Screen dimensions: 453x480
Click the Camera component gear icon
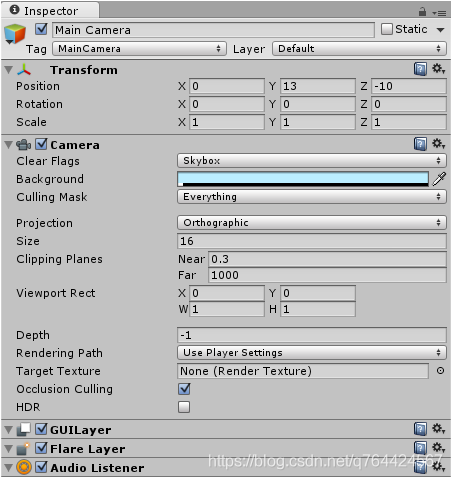click(x=439, y=144)
